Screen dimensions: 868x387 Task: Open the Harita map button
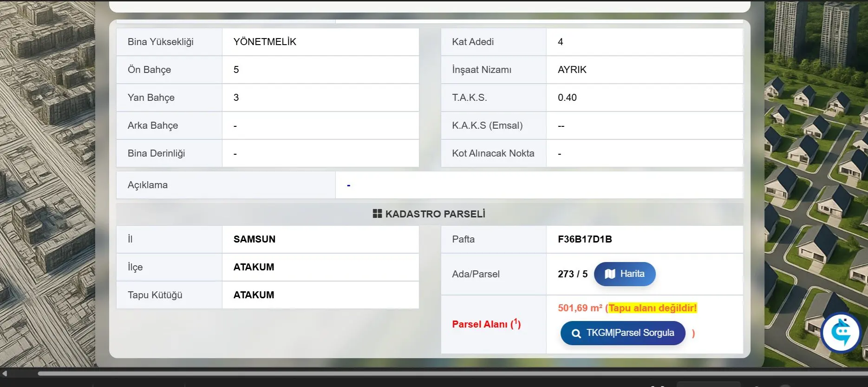coord(625,274)
